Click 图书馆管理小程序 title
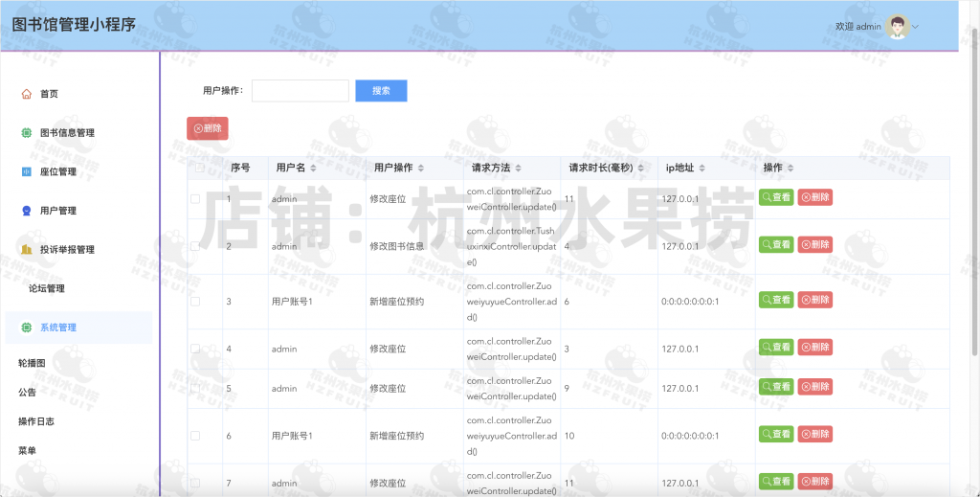Image resolution: width=980 pixels, height=497 pixels. click(74, 25)
